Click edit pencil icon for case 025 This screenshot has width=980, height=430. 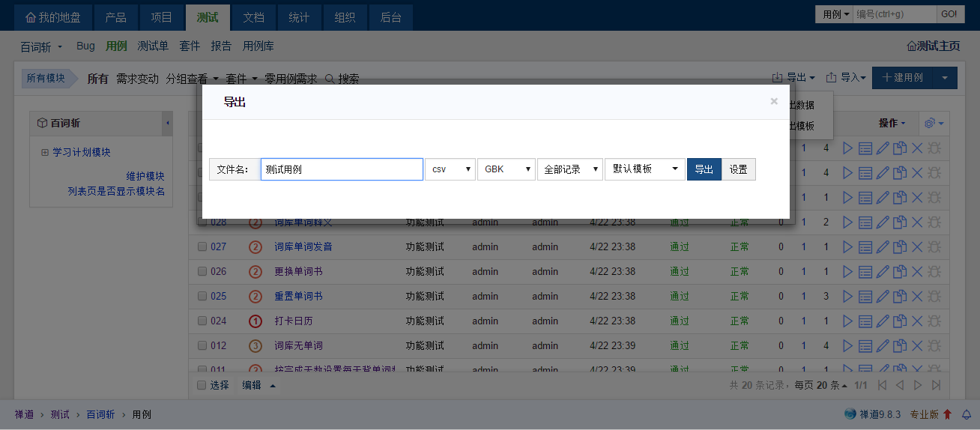tap(883, 296)
